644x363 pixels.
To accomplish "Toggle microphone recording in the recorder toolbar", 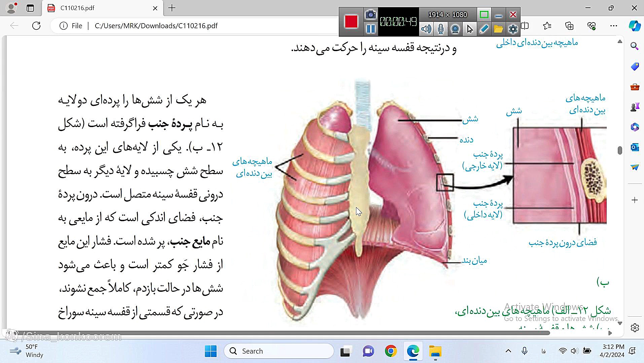I will click(x=440, y=29).
